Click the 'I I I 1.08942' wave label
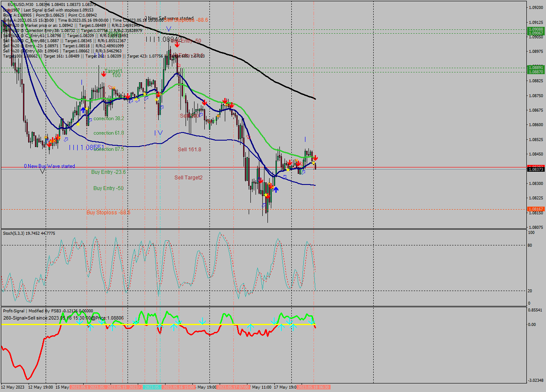Viewport: 546px width, 392px height. [x=164, y=39]
